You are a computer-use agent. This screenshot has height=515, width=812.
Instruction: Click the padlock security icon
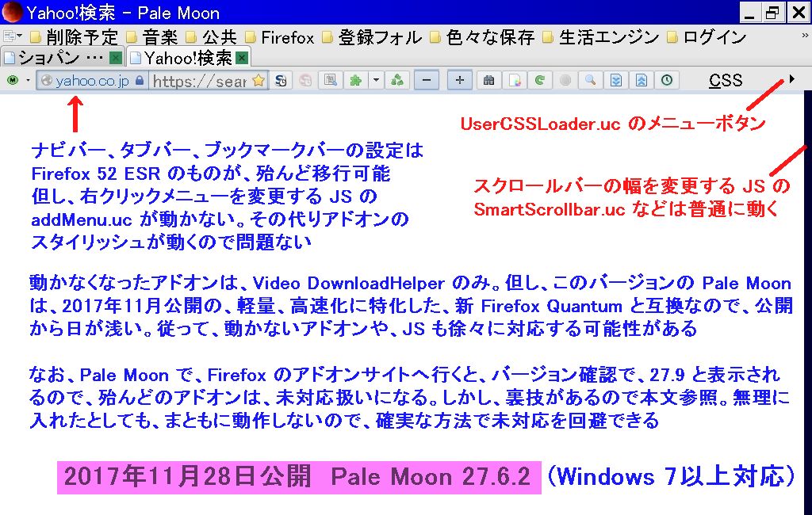click(140, 80)
